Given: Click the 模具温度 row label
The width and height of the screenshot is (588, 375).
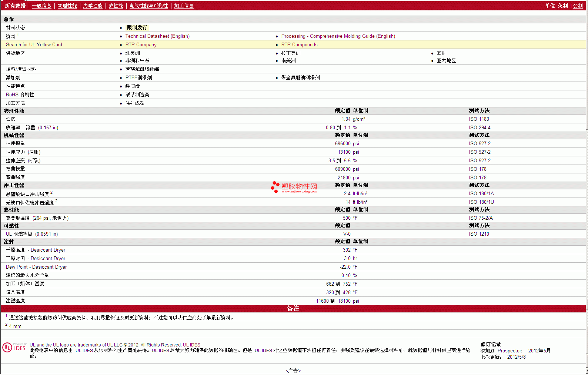Looking at the screenshot, I should [x=15, y=292].
